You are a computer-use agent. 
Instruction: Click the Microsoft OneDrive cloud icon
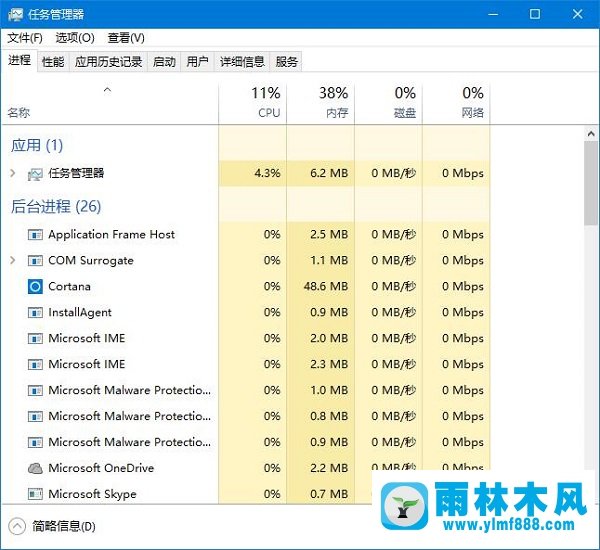tap(35, 468)
